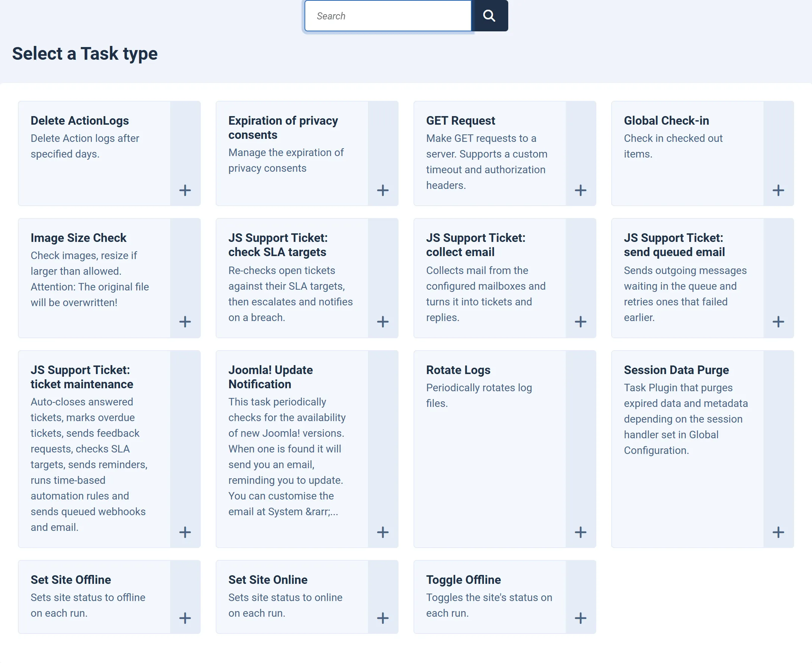Click 'Delete Action logs after specified days.' text
Viewport: 812px width, 663px height.
click(x=85, y=146)
